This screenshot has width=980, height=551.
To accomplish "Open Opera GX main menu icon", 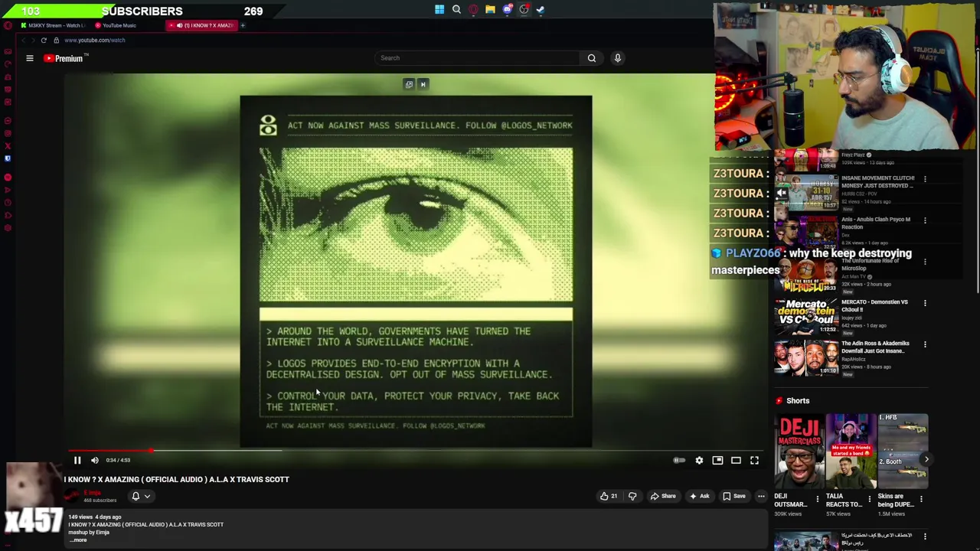I will 8,25.
